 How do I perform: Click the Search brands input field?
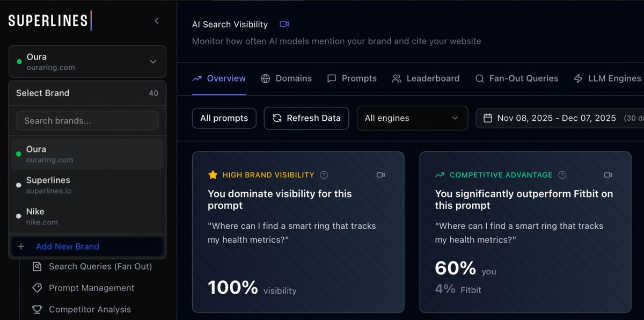[x=87, y=120]
